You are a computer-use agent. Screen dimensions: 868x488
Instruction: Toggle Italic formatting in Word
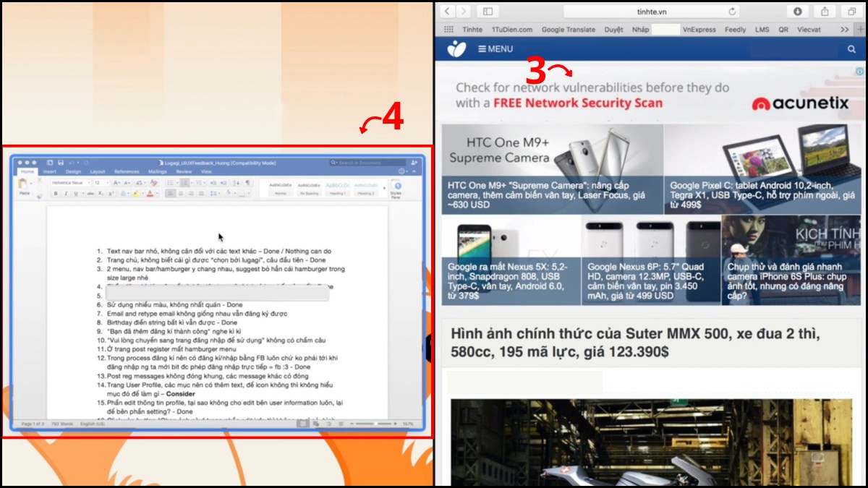coord(64,192)
